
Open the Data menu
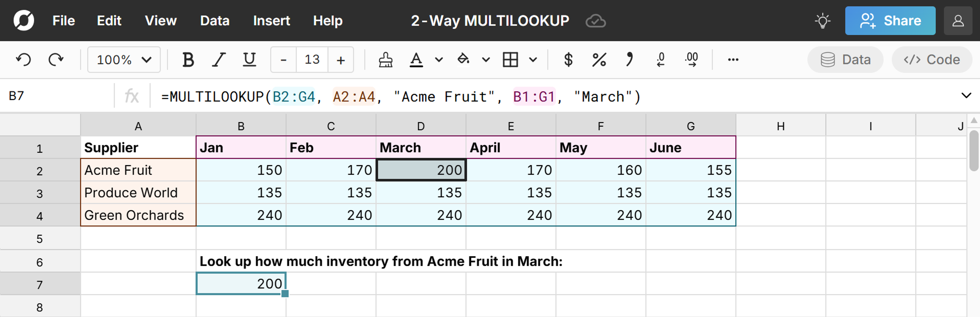tap(214, 21)
